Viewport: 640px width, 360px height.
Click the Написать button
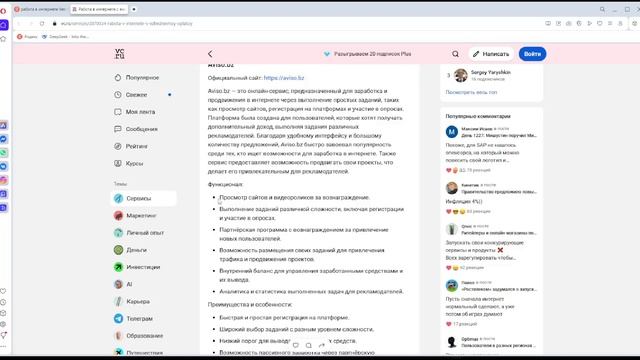491,54
